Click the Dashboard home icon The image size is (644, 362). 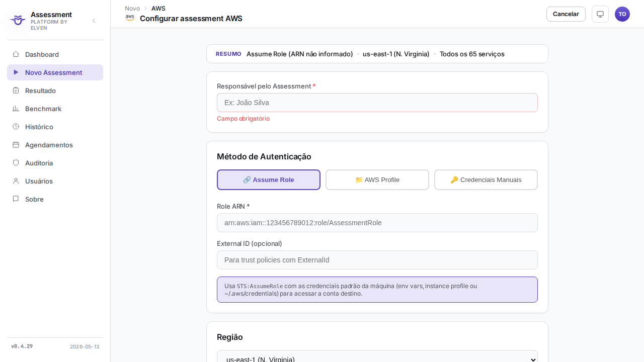tap(16, 54)
